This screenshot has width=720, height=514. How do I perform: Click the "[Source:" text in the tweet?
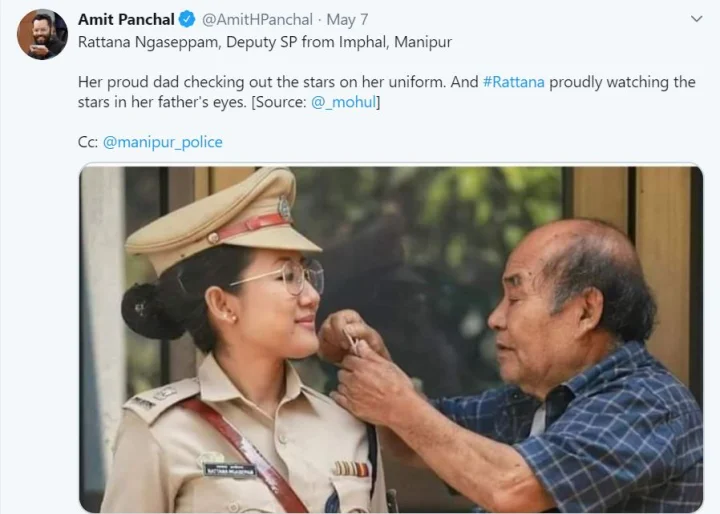289,102
